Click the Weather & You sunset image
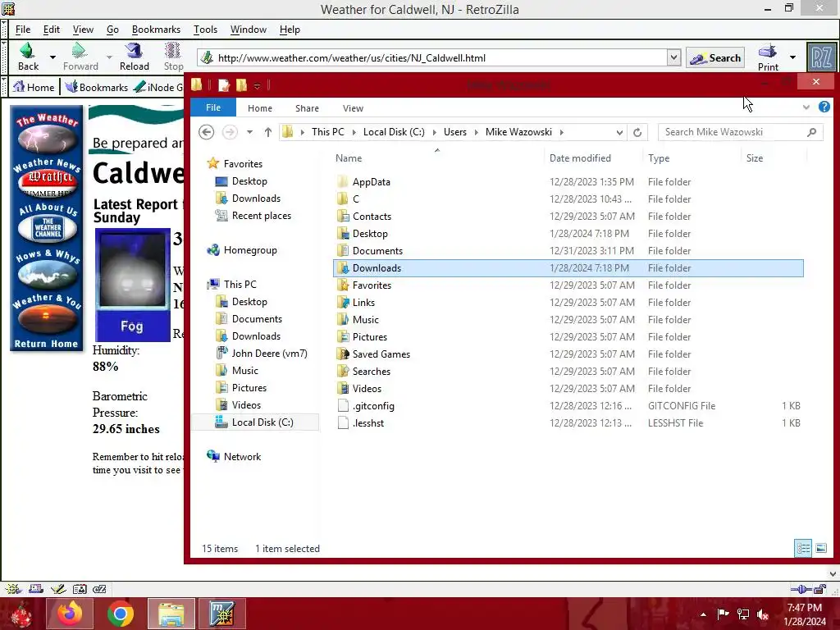The width and height of the screenshot is (840, 630). [47, 313]
